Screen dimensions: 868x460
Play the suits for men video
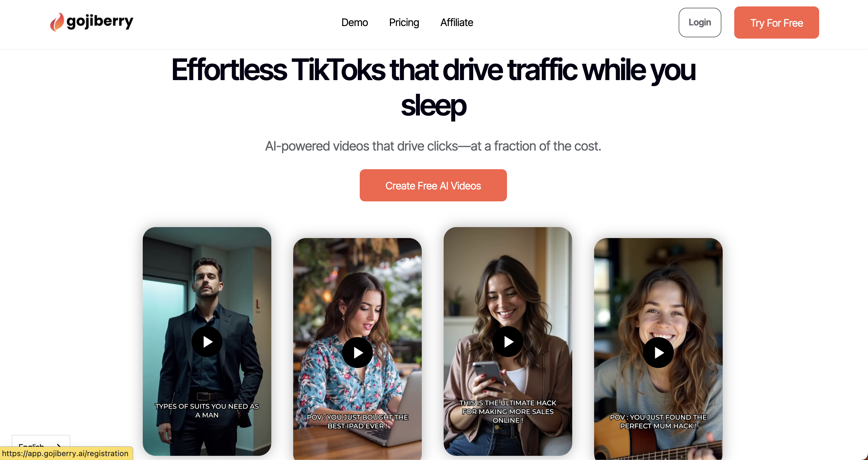(207, 342)
